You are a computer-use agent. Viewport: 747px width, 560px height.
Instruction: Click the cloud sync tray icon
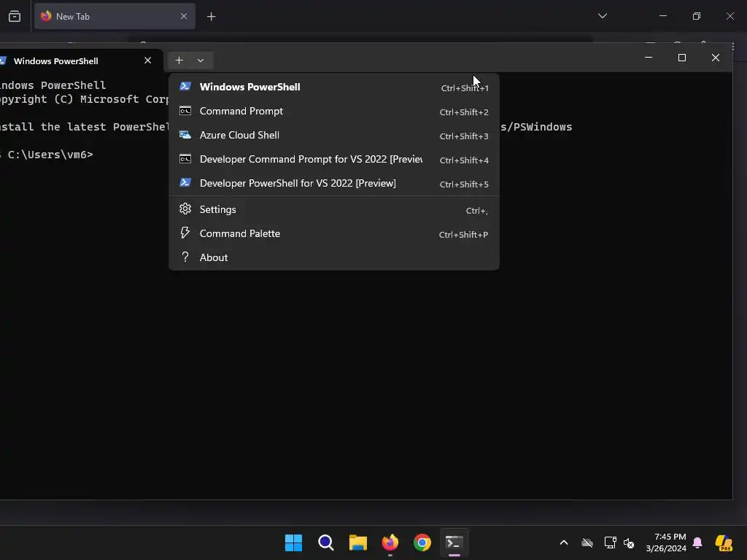click(587, 542)
